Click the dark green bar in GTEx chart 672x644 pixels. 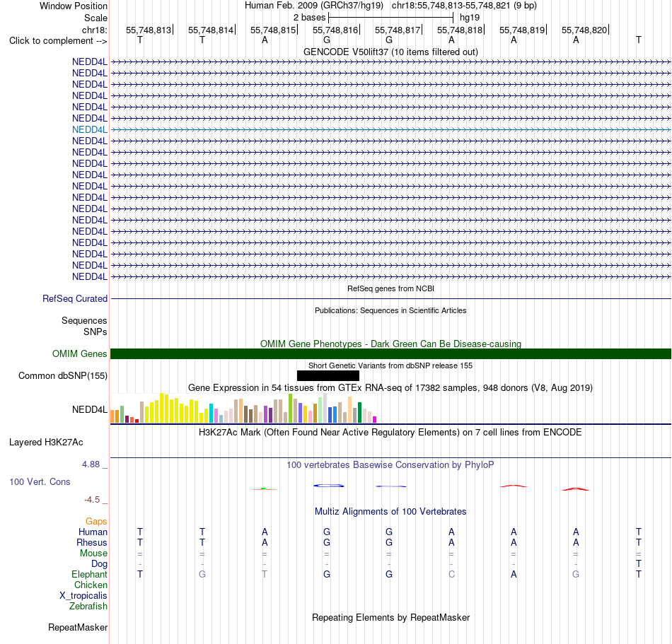click(359, 413)
